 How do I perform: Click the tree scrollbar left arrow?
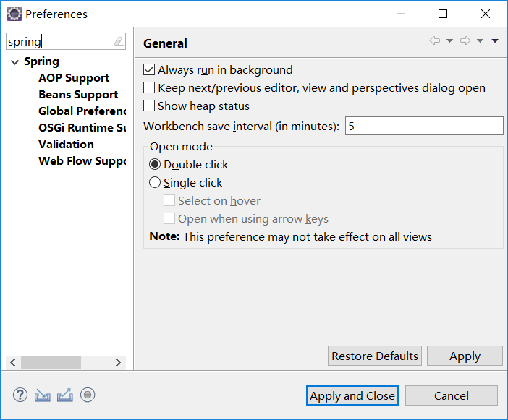(13, 362)
